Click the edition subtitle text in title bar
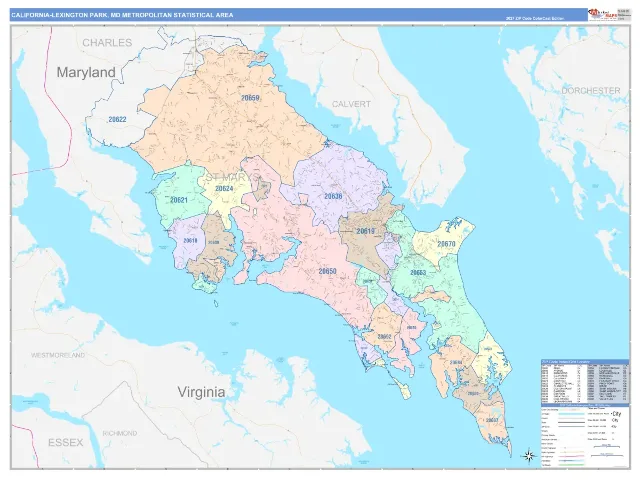This screenshot has height=480, width=640. coord(535,18)
